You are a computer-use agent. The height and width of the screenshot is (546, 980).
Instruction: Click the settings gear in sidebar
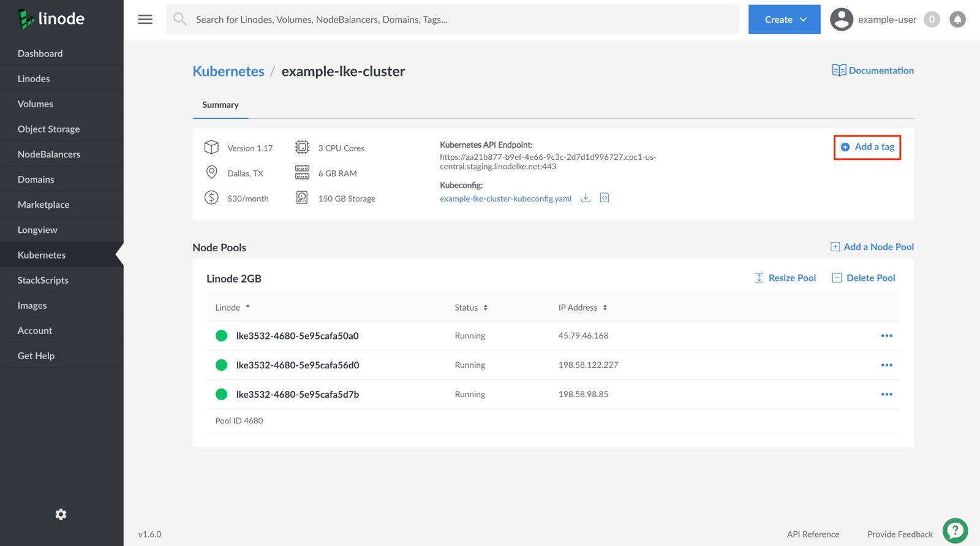[61, 514]
